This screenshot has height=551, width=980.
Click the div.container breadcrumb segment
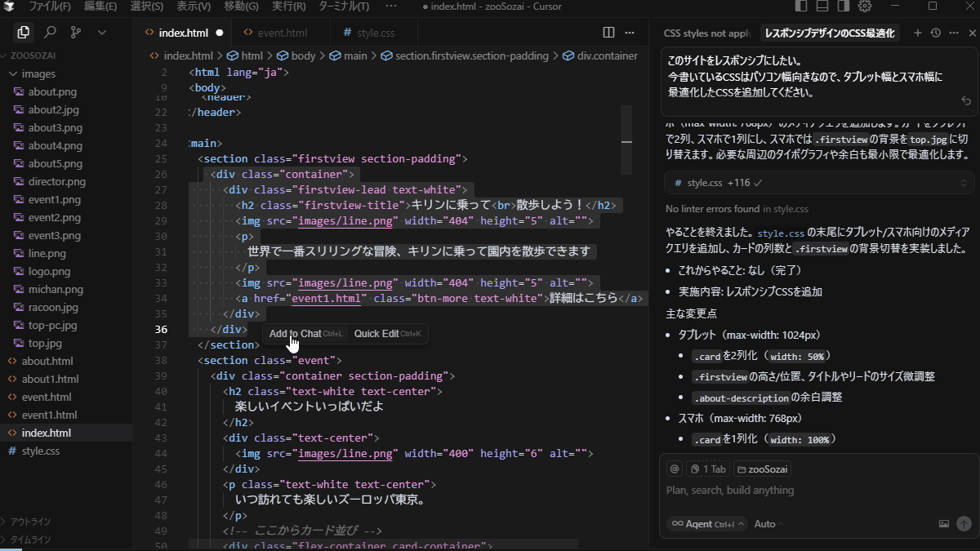click(600, 56)
